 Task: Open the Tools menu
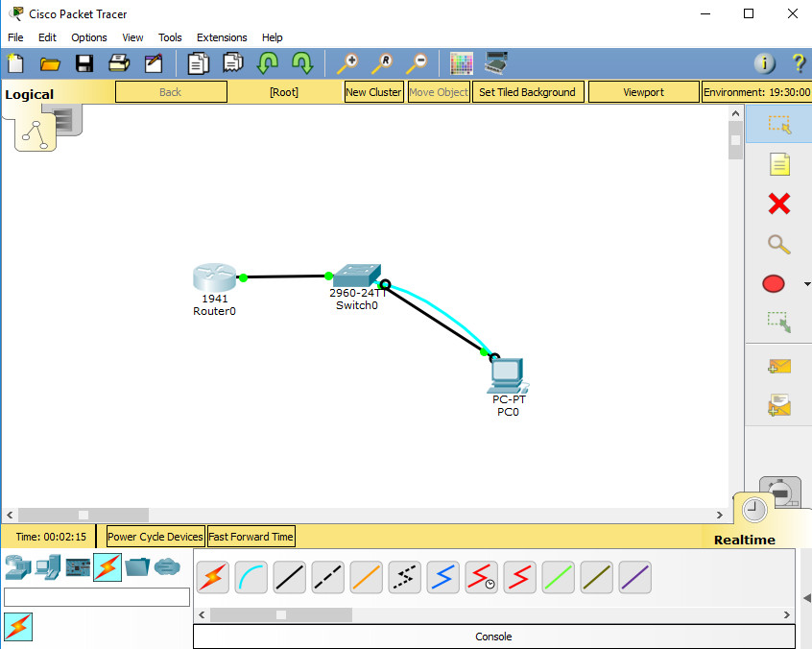pyautogui.click(x=170, y=37)
